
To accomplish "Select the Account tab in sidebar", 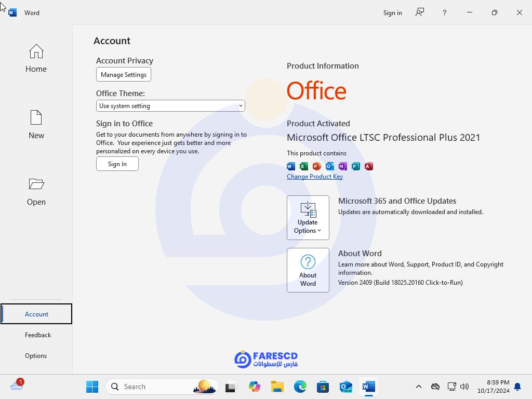I will click(x=36, y=314).
